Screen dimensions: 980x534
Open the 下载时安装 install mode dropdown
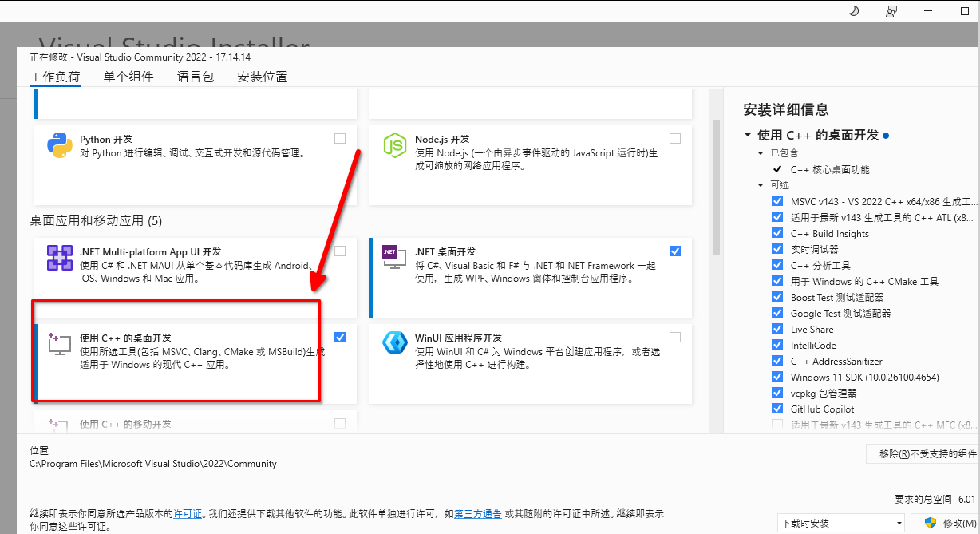click(840, 524)
